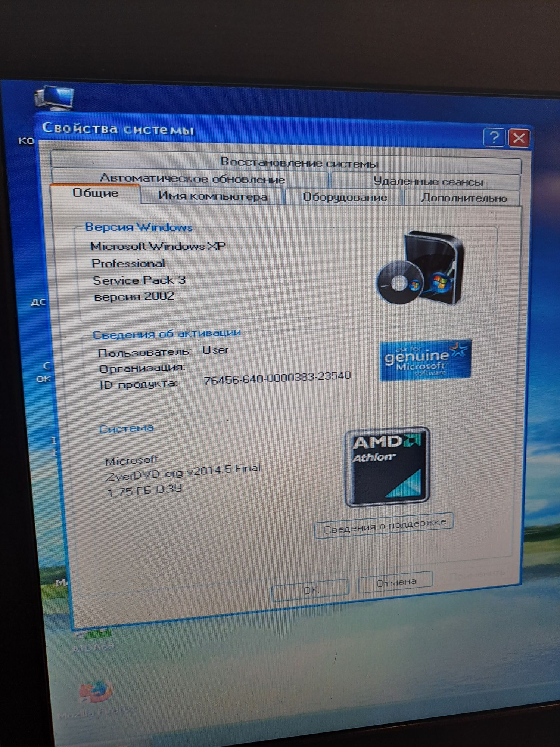
Task: Confirm the dialog with OK
Action: [311, 590]
